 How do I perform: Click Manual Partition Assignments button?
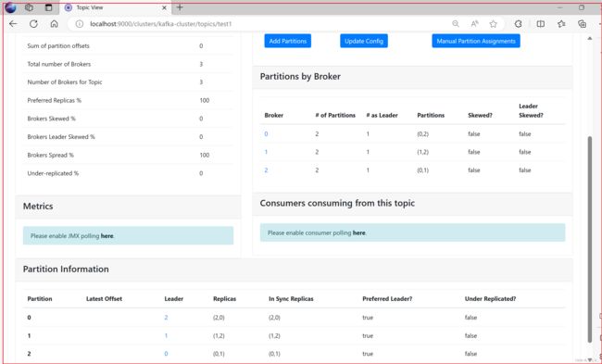476,41
